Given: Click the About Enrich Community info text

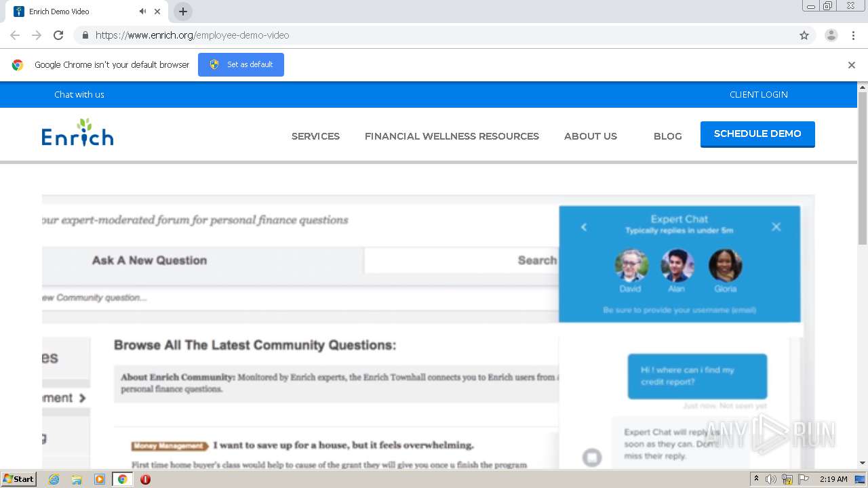Looking at the screenshot, I should pos(339,383).
